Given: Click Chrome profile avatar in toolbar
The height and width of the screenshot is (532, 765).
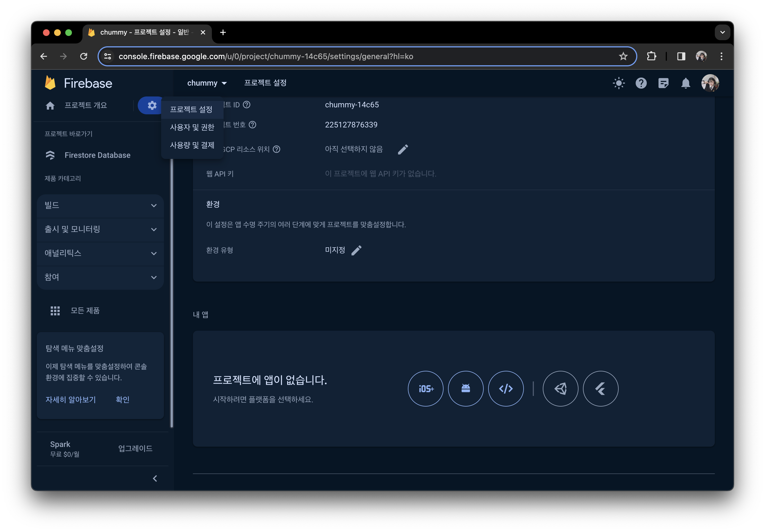Looking at the screenshot, I should (701, 56).
